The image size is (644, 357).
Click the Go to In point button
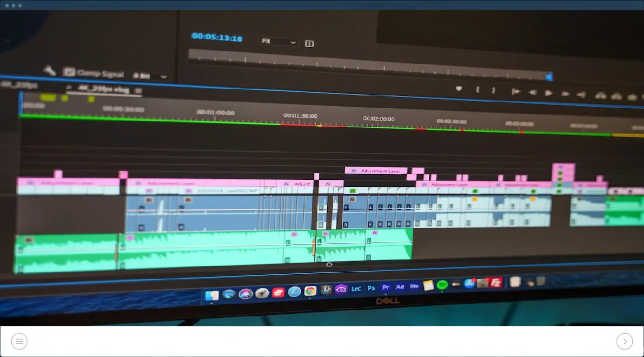516,92
